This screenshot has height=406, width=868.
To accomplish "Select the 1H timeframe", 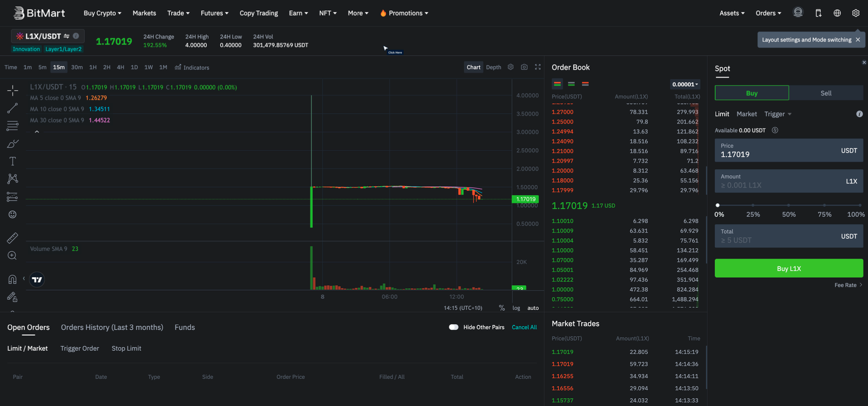I will [93, 67].
